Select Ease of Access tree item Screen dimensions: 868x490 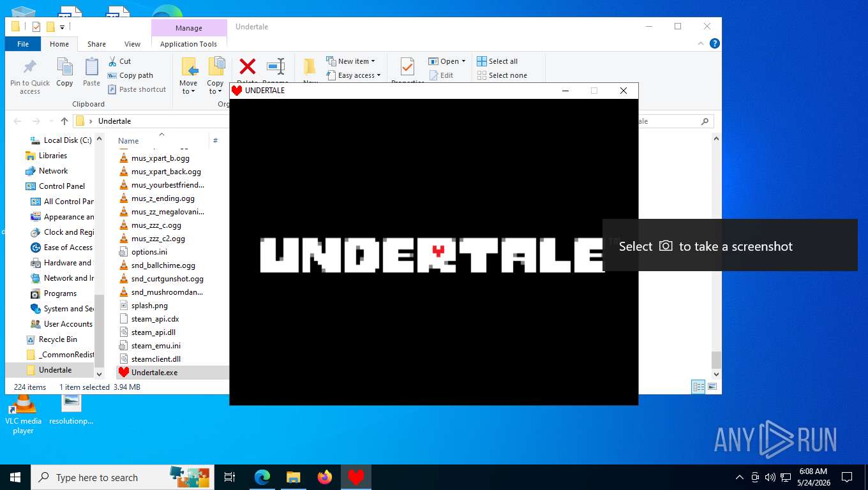point(61,248)
